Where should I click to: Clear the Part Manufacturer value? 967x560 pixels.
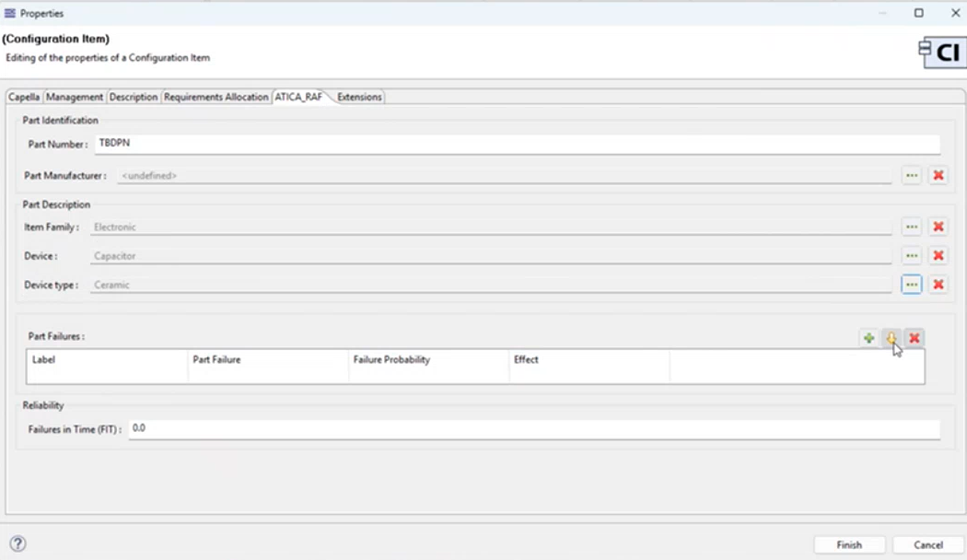pos(938,176)
